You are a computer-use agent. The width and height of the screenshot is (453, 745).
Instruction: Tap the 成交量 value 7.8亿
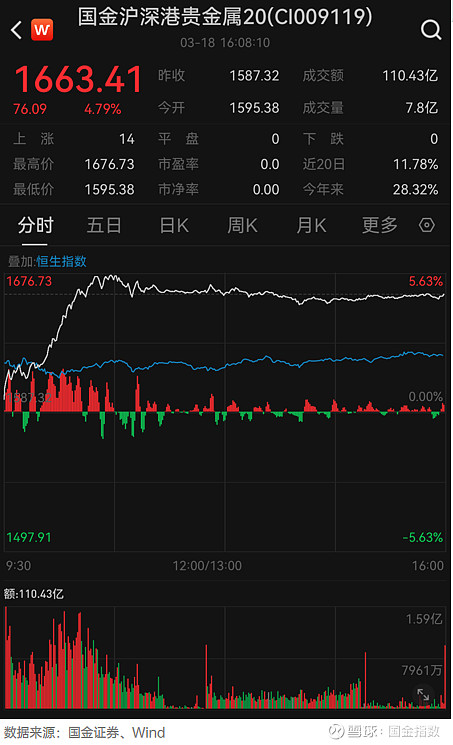coord(422,108)
